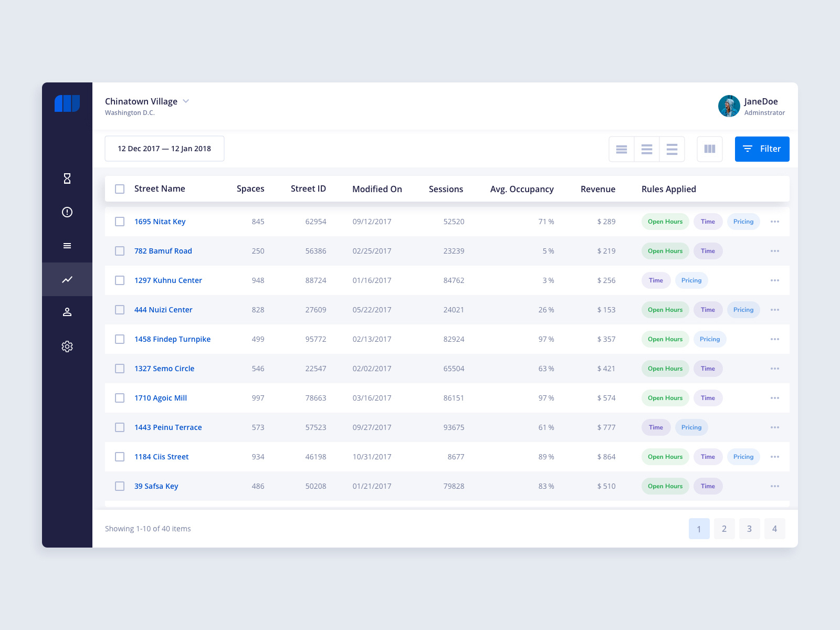Check the 1327 Semo Circle row checkbox
Image resolution: width=840 pixels, height=630 pixels.
click(x=120, y=369)
